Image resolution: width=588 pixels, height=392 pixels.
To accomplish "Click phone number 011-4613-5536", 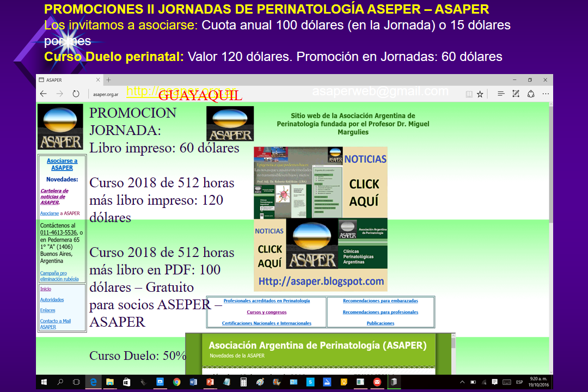I will [x=58, y=232].
